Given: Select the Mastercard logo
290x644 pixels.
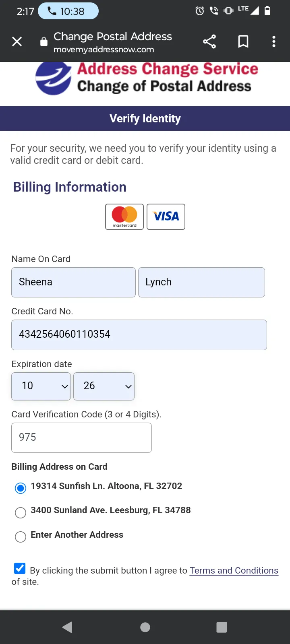Looking at the screenshot, I should pyautogui.click(x=124, y=217).
